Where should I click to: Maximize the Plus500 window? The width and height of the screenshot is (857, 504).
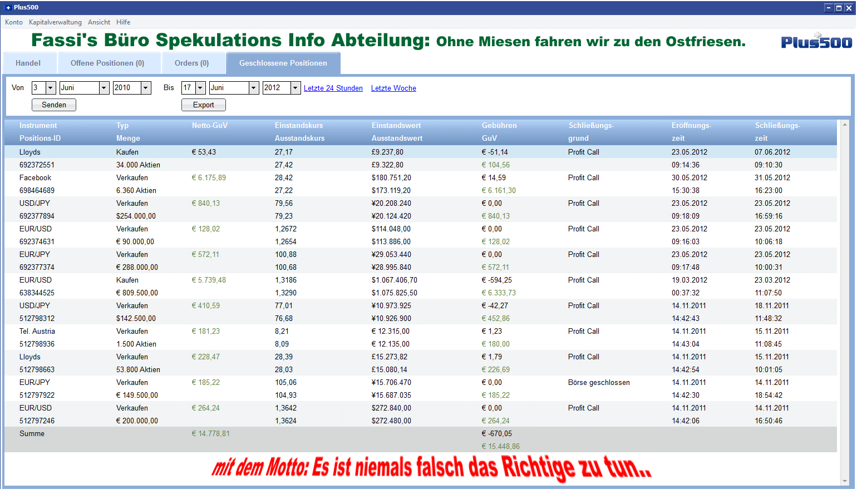pyautogui.click(x=839, y=8)
